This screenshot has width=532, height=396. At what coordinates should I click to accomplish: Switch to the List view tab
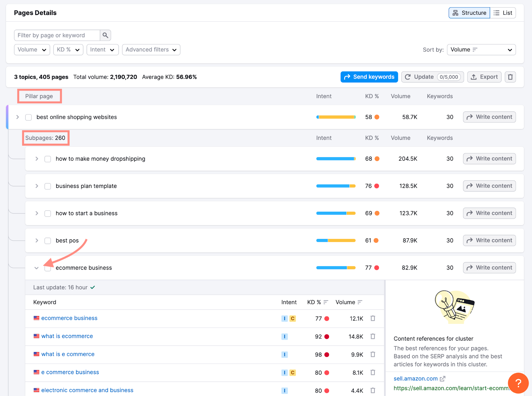coord(503,13)
